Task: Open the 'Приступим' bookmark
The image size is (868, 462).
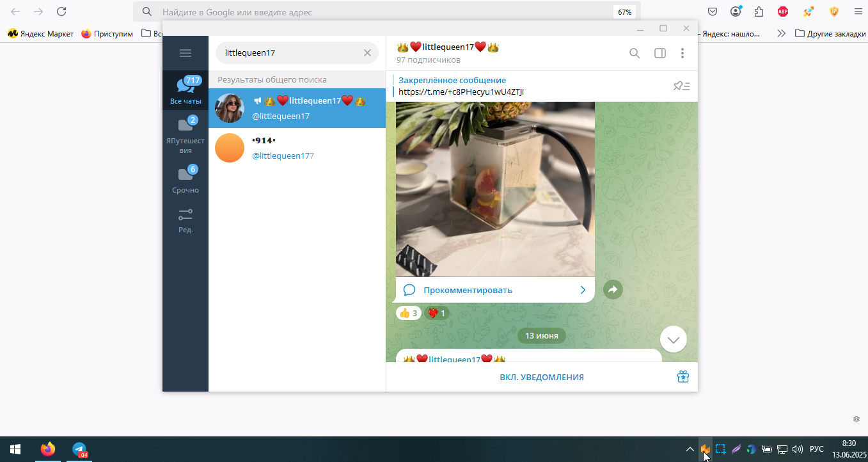Action: [x=107, y=33]
